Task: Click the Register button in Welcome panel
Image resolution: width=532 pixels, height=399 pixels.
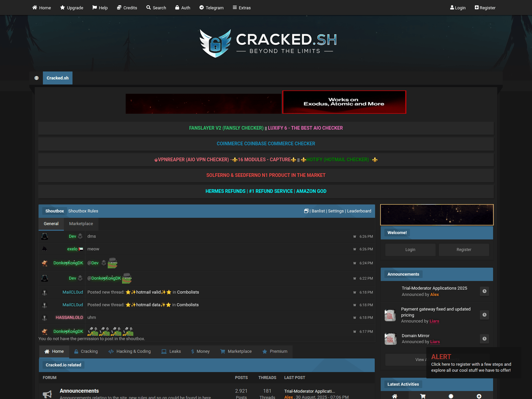Action: (x=464, y=250)
